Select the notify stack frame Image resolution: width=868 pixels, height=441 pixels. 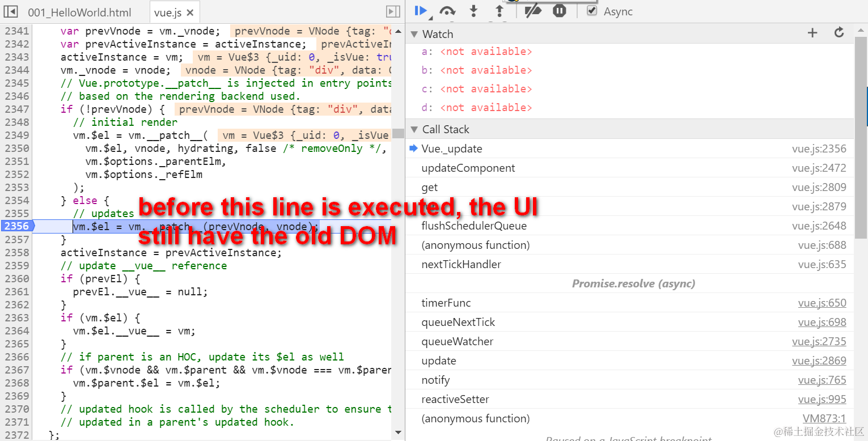(629, 380)
